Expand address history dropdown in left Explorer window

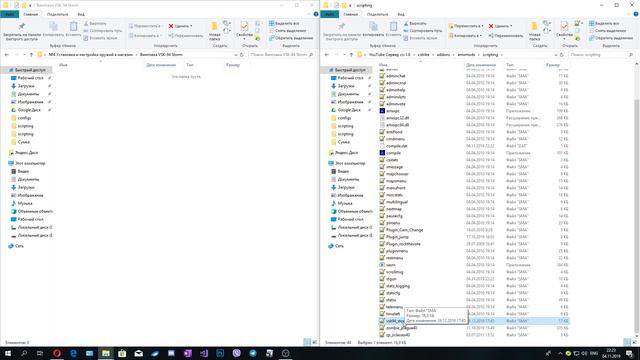click(x=236, y=55)
